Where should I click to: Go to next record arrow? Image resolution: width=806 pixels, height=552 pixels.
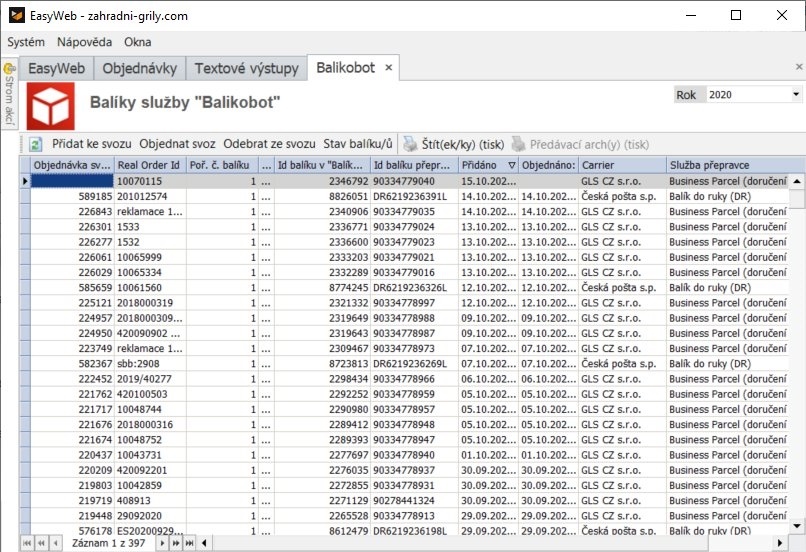point(162,543)
